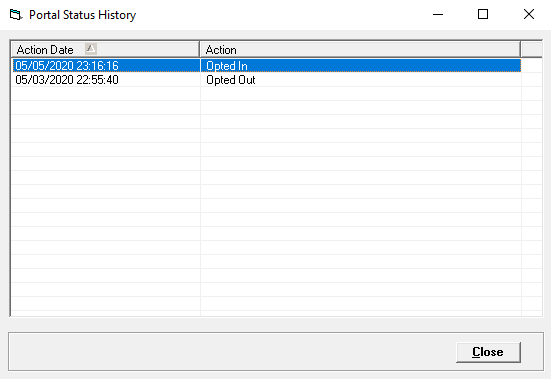The image size is (551, 379).
Task: Click the Portal Status History window icon
Action: [x=15, y=15]
